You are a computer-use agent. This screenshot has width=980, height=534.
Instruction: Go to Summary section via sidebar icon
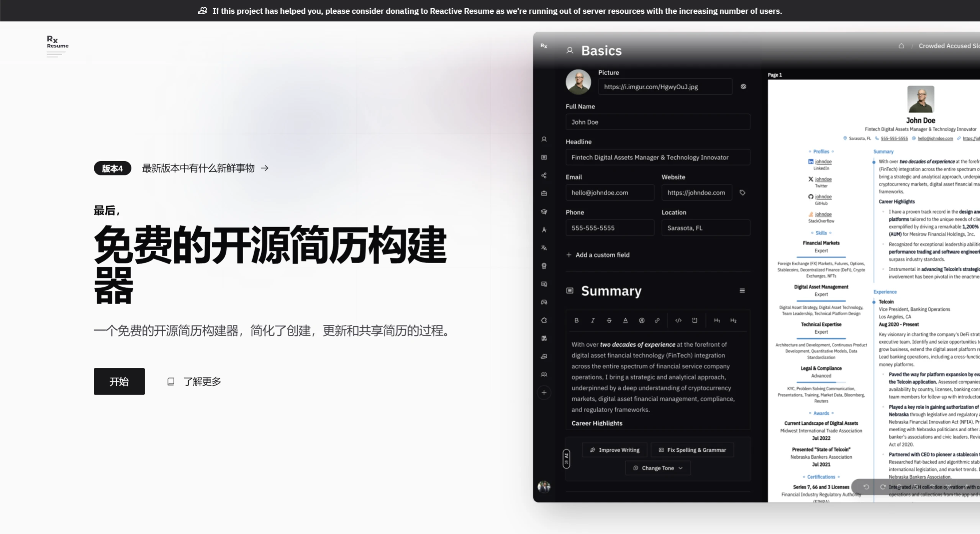coord(544,157)
